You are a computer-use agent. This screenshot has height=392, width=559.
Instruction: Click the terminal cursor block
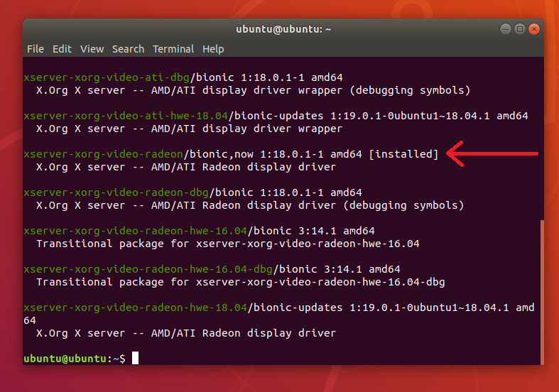(x=135, y=358)
